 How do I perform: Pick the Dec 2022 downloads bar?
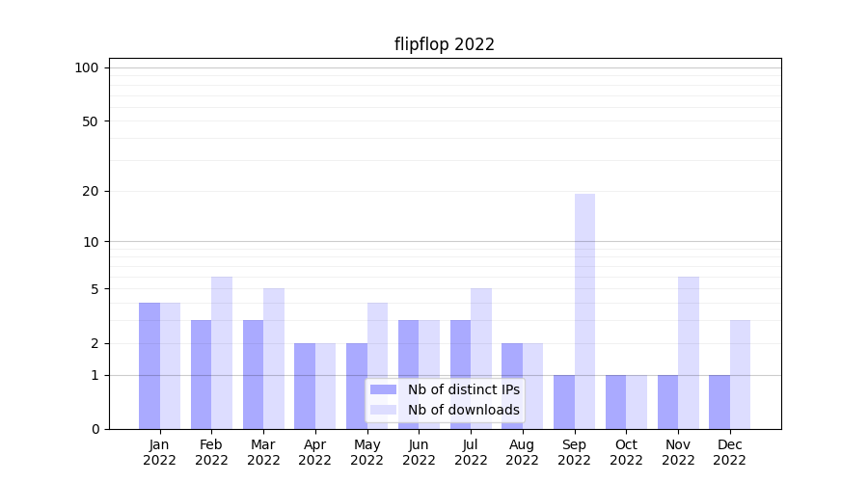pos(740,374)
